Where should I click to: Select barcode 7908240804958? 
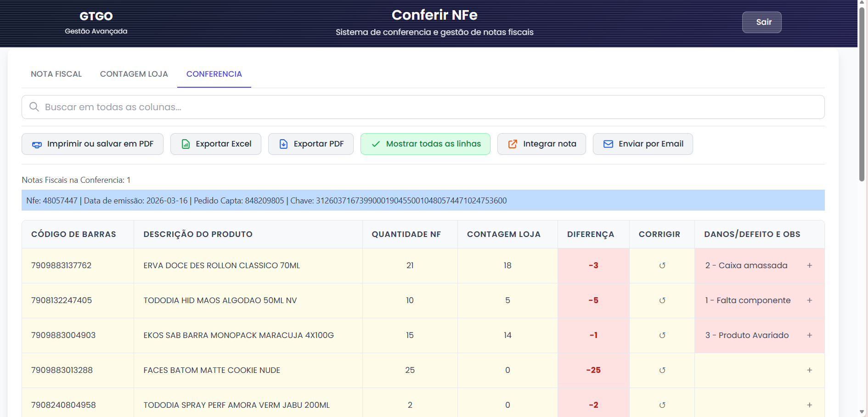(x=63, y=405)
